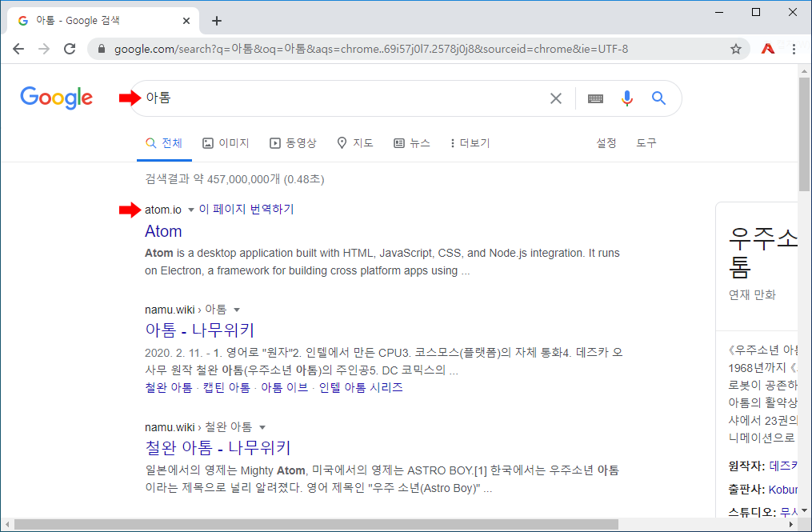Viewport: 812px width, 532px height.
Task: Open the Atom result title
Action: click(x=163, y=231)
